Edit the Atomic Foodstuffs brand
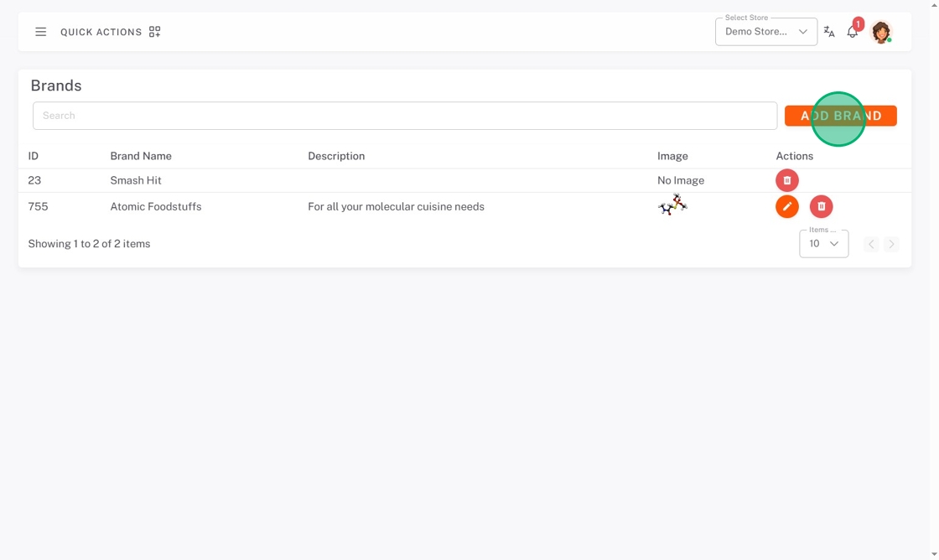The width and height of the screenshot is (939, 560). 786,206
